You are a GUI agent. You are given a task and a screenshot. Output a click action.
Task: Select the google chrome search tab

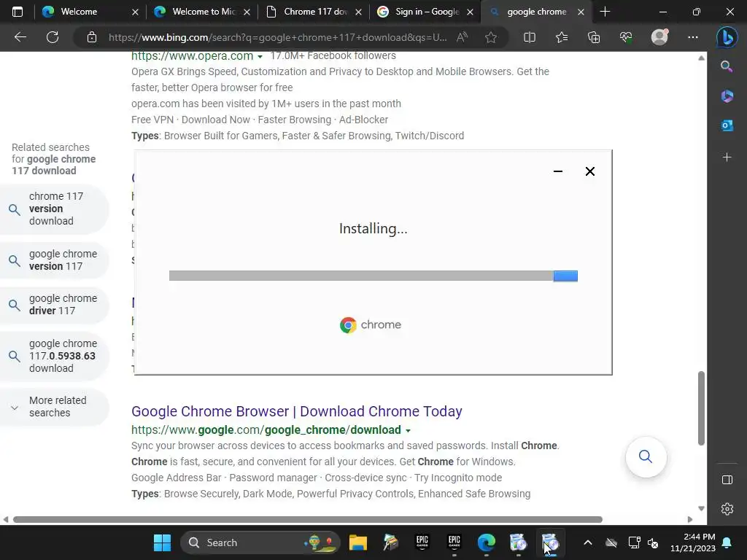point(536,12)
